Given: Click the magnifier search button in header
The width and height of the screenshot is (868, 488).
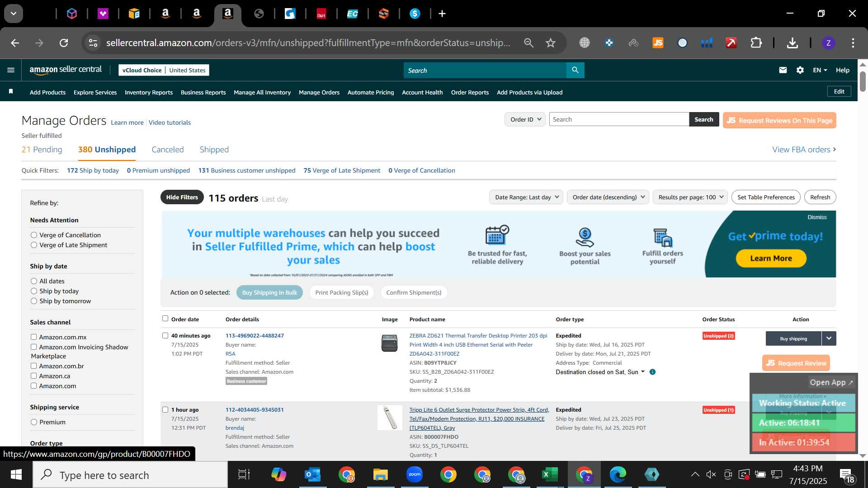Looking at the screenshot, I should 575,70.
